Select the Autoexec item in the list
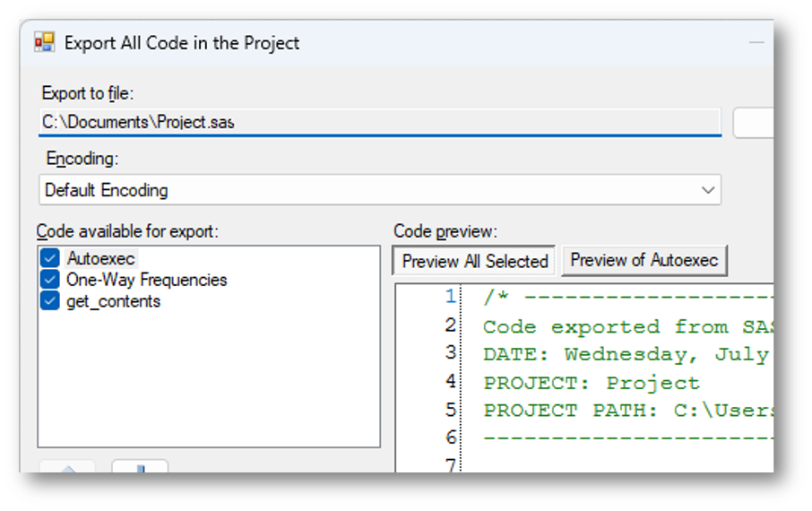This screenshot has width=812, height=511. point(100,258)
